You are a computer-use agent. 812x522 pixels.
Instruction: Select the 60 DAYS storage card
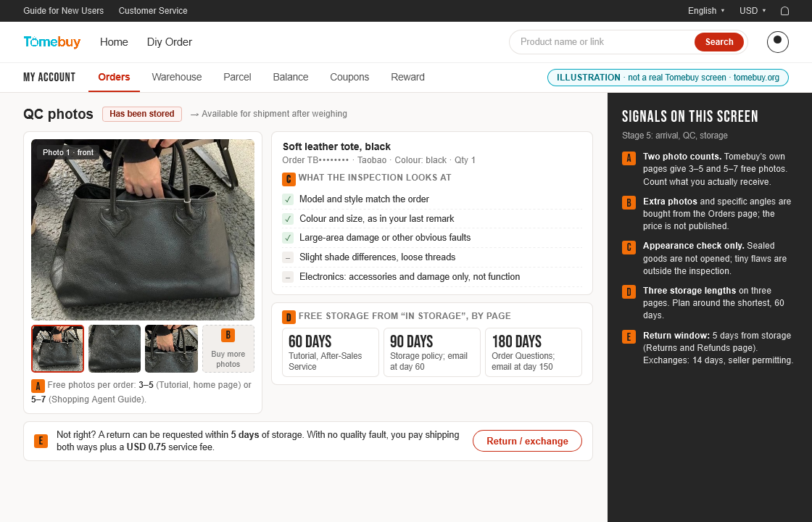pyautogui.click(x=331, y=352)
